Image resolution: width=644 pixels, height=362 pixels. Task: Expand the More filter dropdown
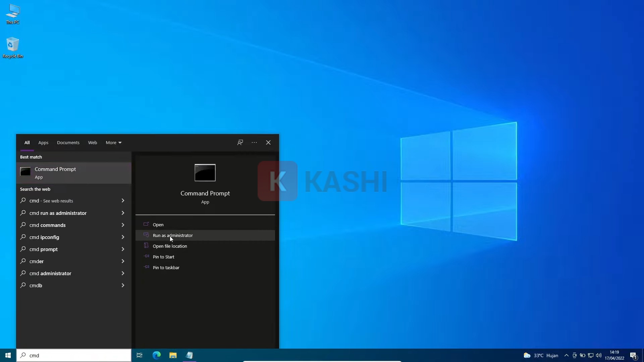click(x=113, y=142)
